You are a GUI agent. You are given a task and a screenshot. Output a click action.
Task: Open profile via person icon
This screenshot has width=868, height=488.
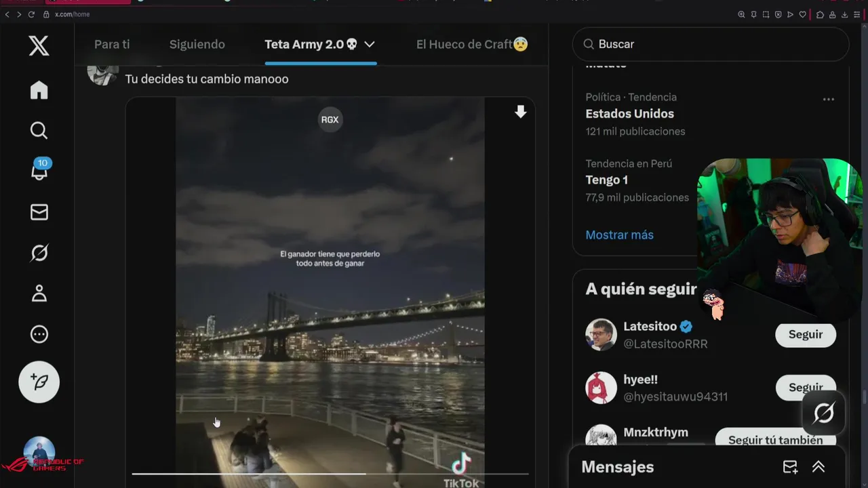pos(39,293)
